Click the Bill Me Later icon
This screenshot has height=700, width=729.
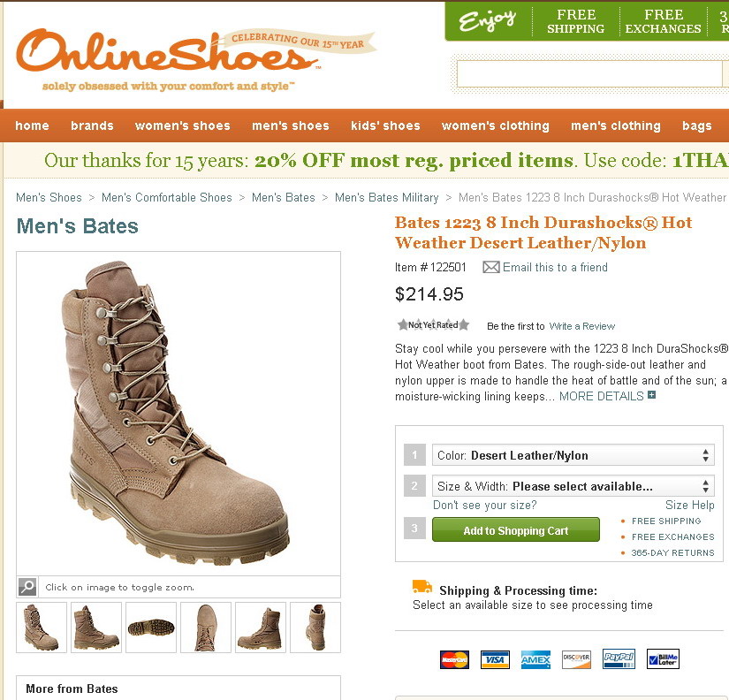[x=663, y=659]
